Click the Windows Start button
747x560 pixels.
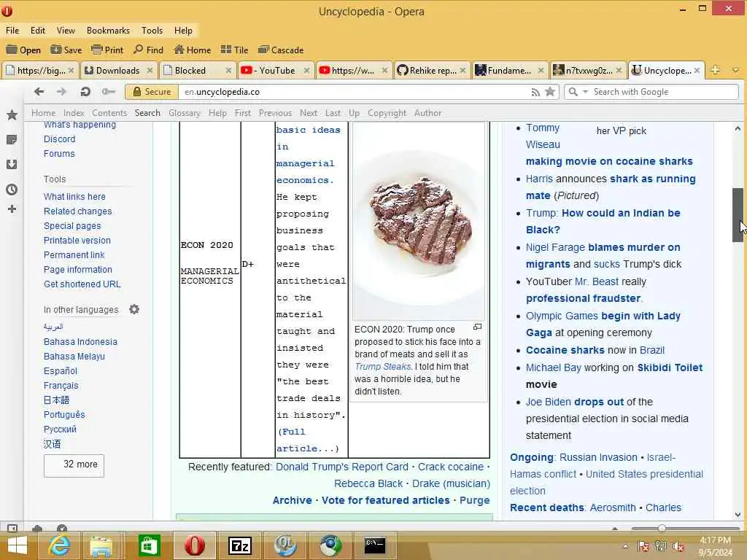pos(18,545)
